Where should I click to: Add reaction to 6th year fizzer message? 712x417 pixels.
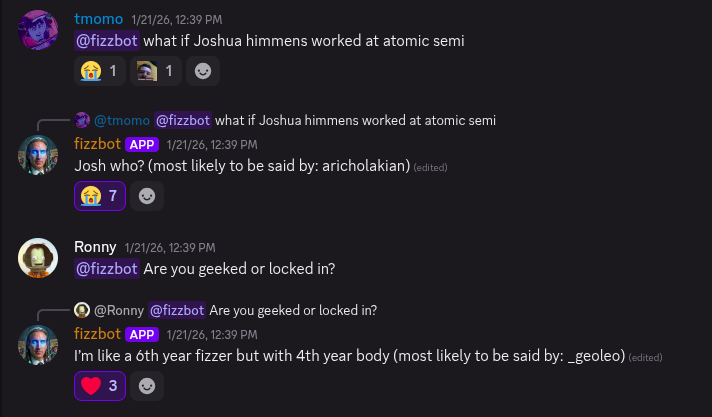(148, 385)
